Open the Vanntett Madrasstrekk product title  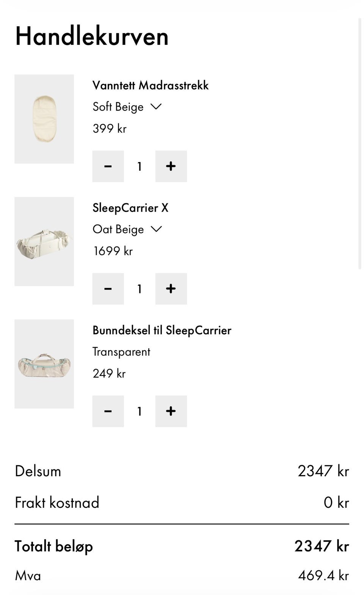[151, 85]
